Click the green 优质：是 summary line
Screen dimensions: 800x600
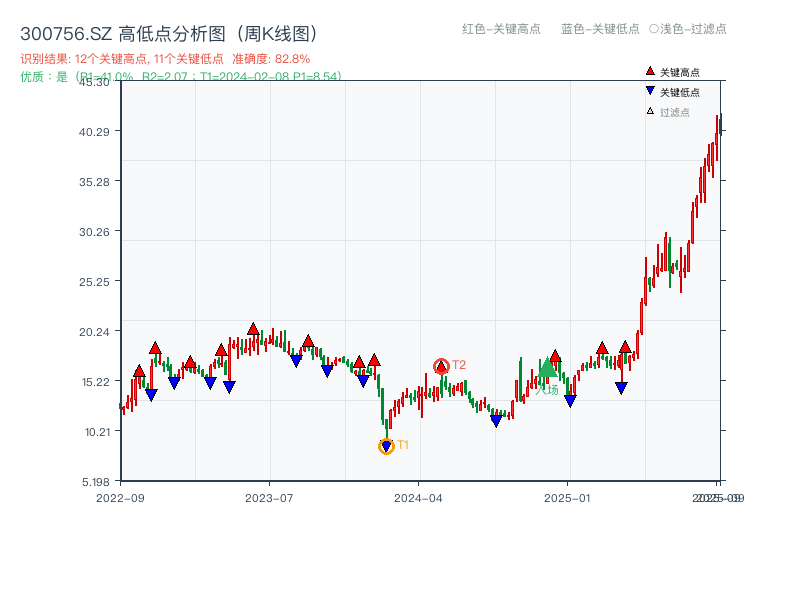181,77
